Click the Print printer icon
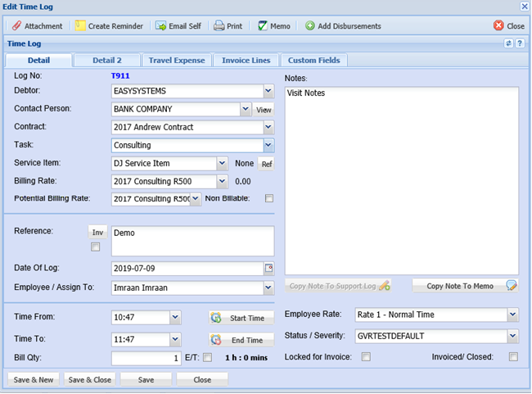 [219, 26]
